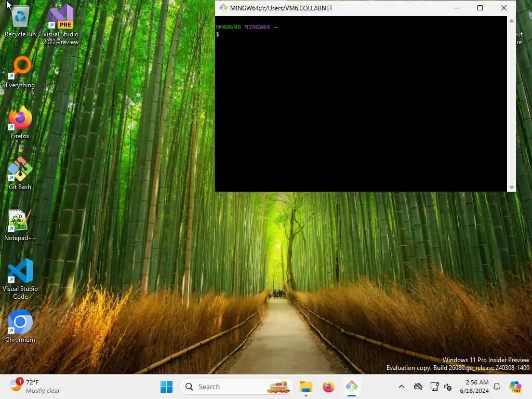Viewport: 532px width, 399px height.
Task: Select the Notepad++ desktop shortcut
Action: pyautogui.click(x=20, y=224)
